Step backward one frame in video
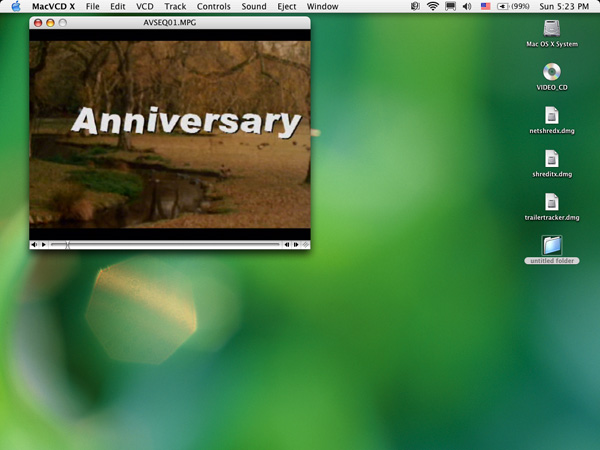600x450 pixels. coord(287,244)
